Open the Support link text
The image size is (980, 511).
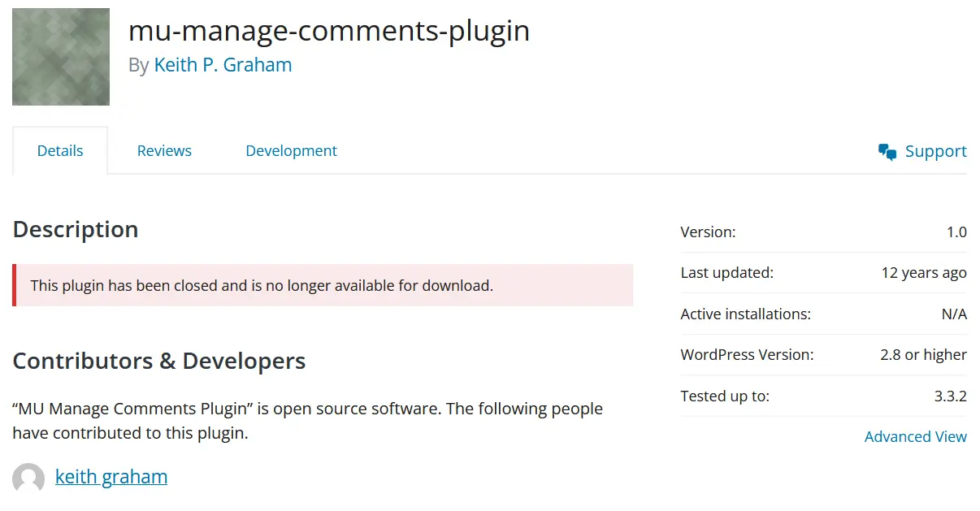pos(935,152)
